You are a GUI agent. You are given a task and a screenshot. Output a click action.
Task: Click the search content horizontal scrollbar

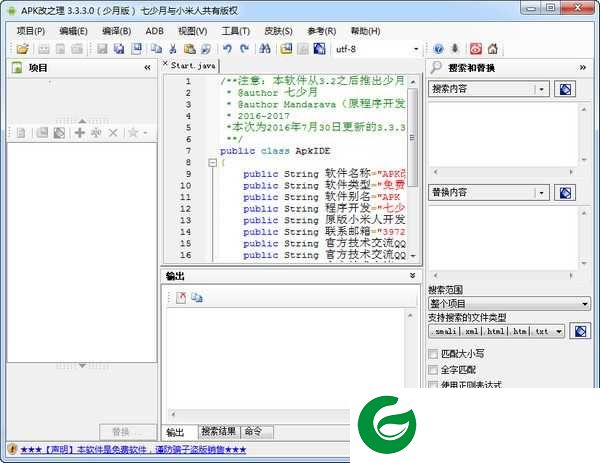pos(503,172)
